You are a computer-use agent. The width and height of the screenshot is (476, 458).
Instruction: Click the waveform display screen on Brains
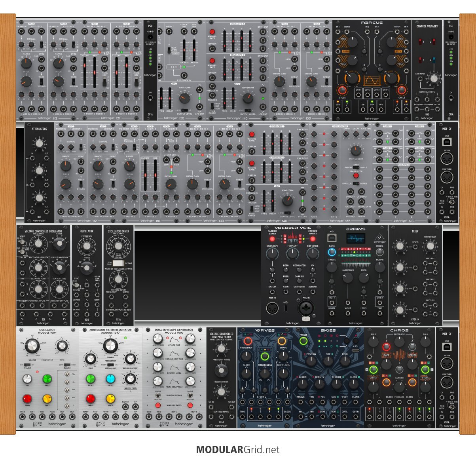pyautogui.click(x=356, y=239)
